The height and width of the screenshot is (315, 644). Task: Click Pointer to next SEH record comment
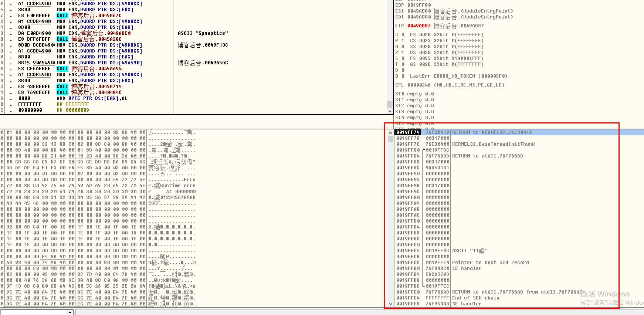pyautogui.click(x=491, y=262)
